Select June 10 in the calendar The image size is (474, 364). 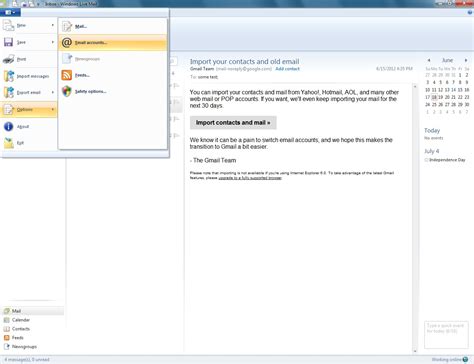click(x=428, y=90)
